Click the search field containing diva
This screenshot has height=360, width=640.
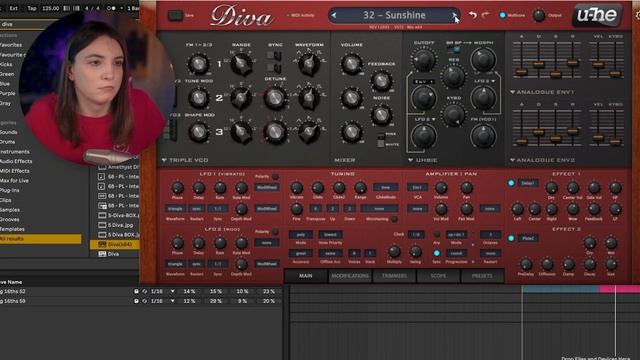pyautogui.click(x=24, y=24)
